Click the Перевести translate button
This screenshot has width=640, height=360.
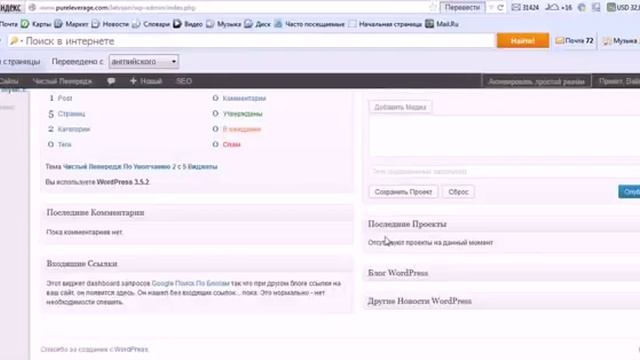[x=462, y=8]
